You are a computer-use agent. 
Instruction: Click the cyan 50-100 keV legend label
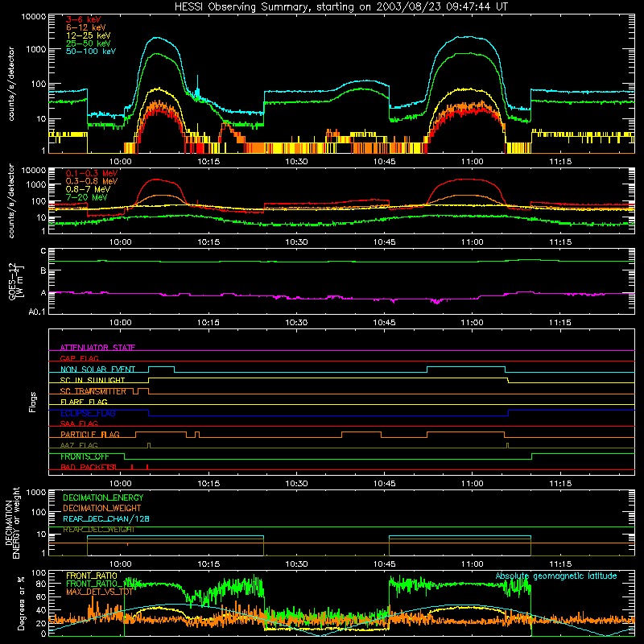[90, 52]
